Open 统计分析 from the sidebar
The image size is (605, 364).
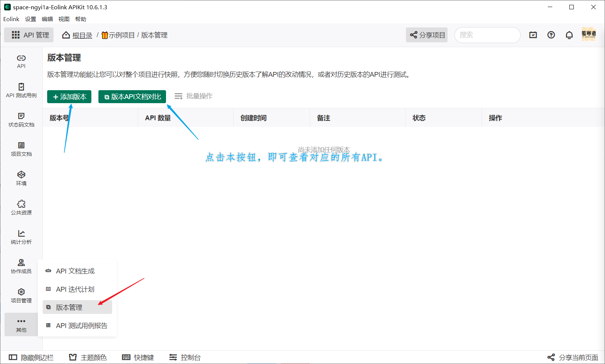pos(21,237)
